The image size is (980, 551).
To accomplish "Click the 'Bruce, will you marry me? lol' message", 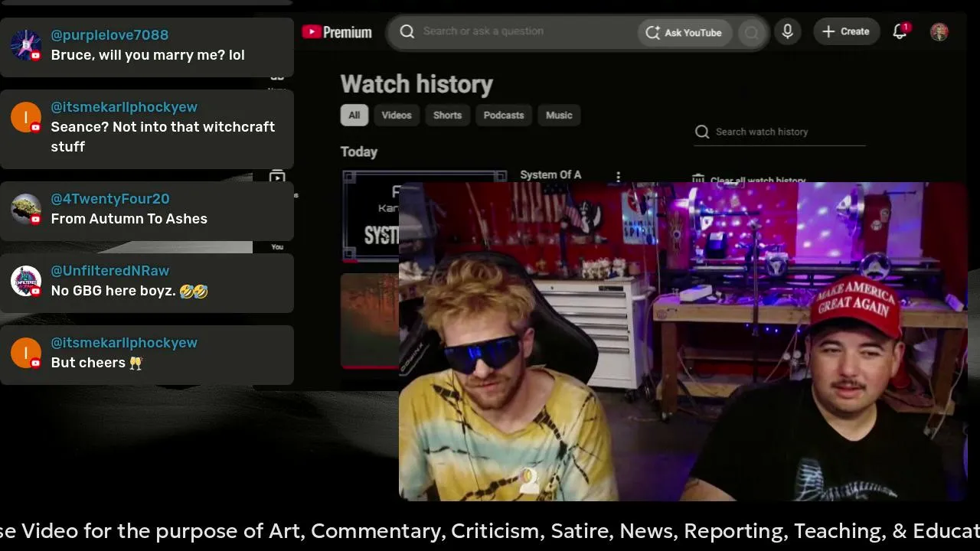I will point(148,55).
